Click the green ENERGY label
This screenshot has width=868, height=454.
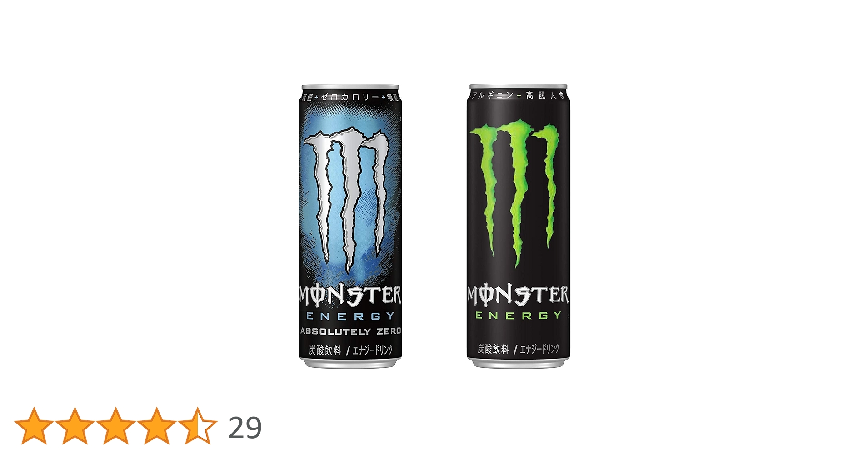tap(519, 315)
